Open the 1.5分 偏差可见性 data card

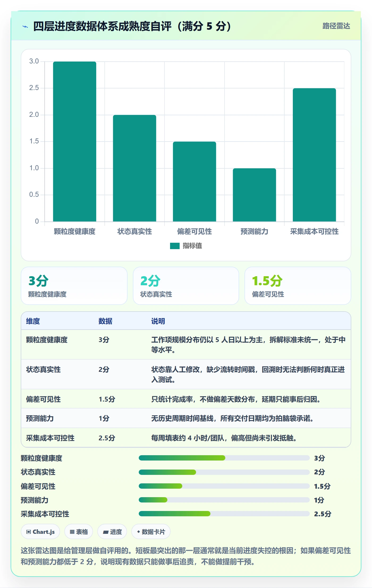coord(298,286)
